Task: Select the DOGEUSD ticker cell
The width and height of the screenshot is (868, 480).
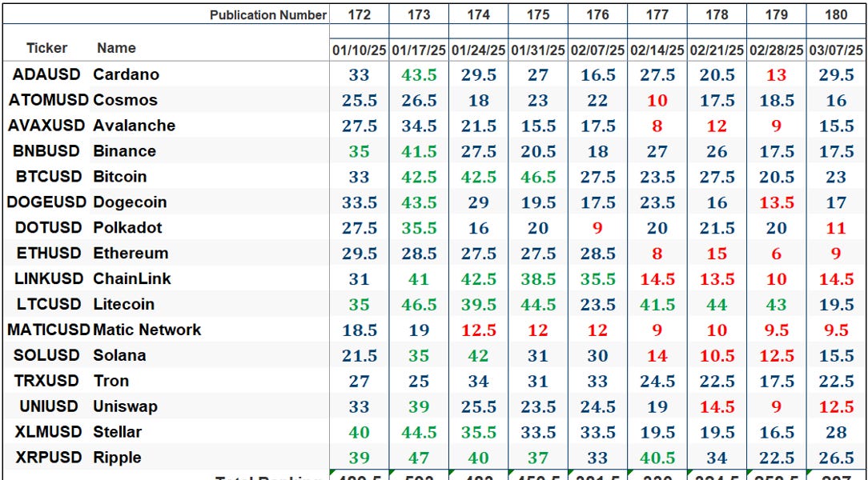Action: tap(47, 202)
